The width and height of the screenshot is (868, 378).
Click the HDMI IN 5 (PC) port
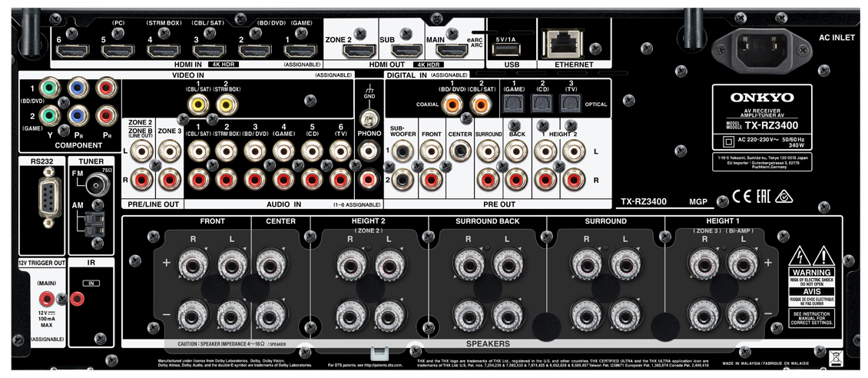(x=118, y=51)
